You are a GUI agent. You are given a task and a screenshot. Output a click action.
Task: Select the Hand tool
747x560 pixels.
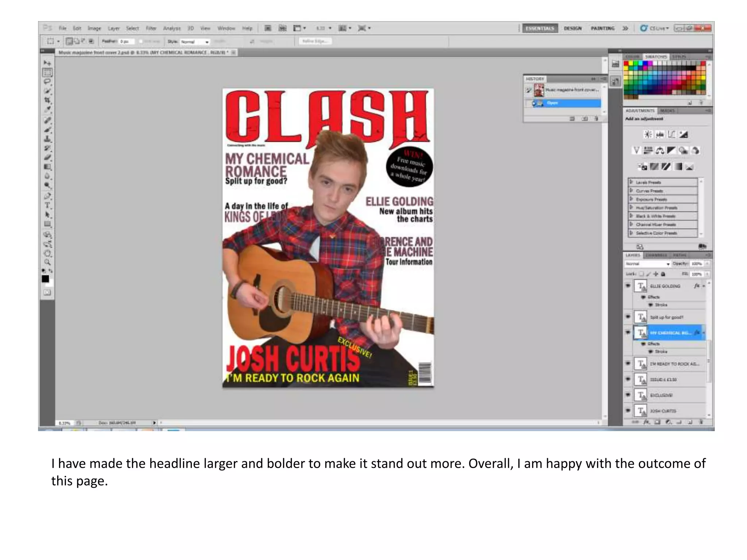[x=47, y=253]
